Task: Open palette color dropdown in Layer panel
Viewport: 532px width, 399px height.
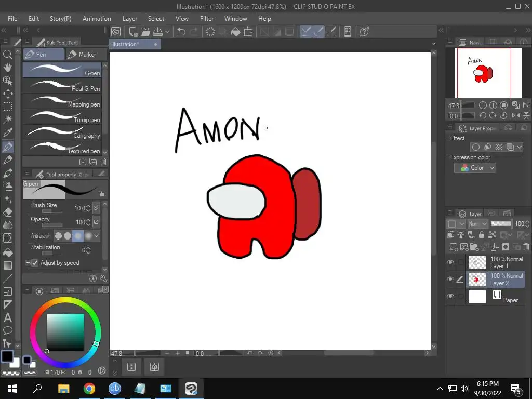Action: pyautogui.click(x=455, y=224)
